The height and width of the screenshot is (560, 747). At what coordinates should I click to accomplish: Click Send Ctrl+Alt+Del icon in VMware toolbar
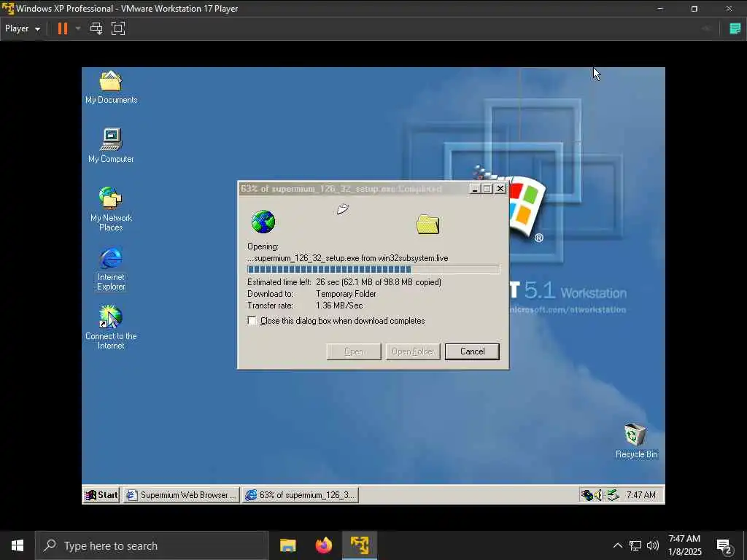click(x=96, y=28)
